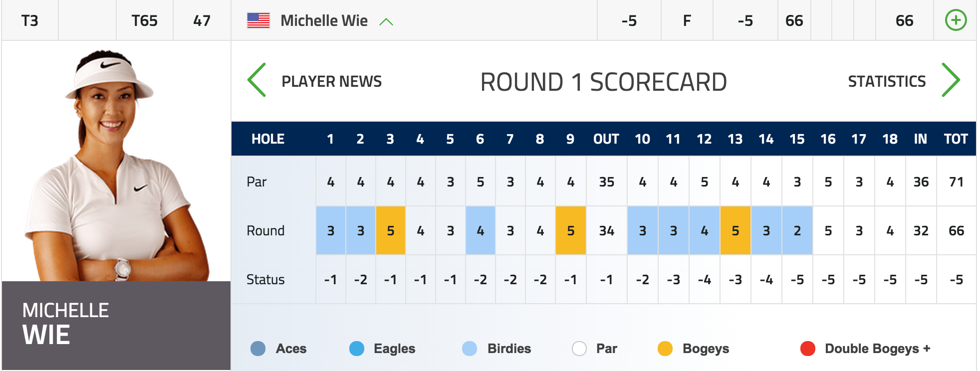Click the left green arrow near Player News

(x=257, y=80)
